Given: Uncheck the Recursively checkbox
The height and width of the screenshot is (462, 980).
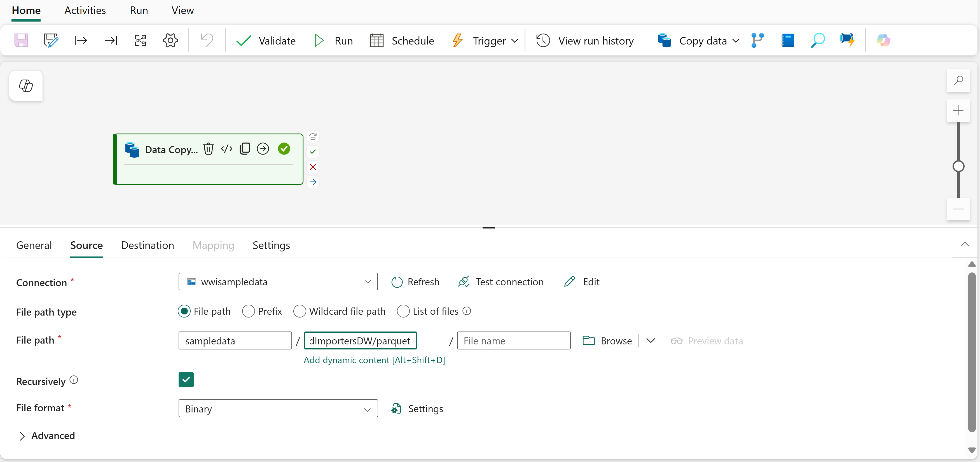Looking at the screenshot, I should (186, 379).
